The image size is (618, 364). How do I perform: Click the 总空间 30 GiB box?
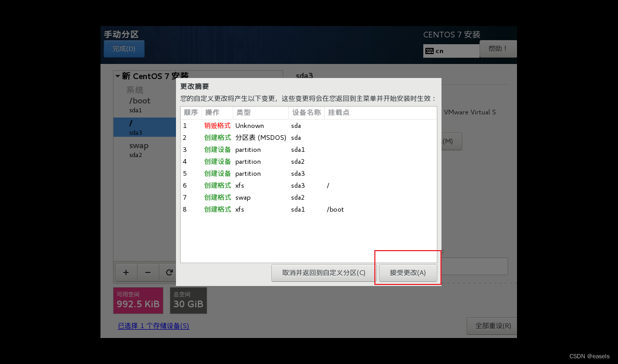[188, 300]
